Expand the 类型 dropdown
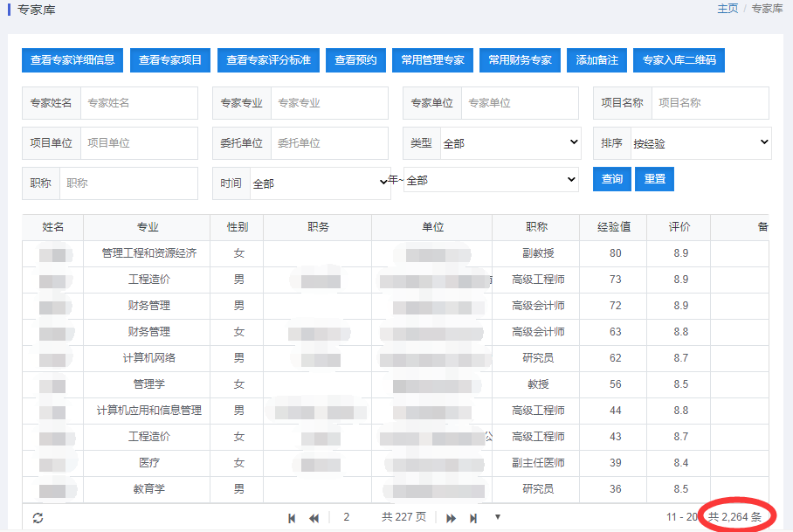The image size is (793, 532). (x=510, y=143)
